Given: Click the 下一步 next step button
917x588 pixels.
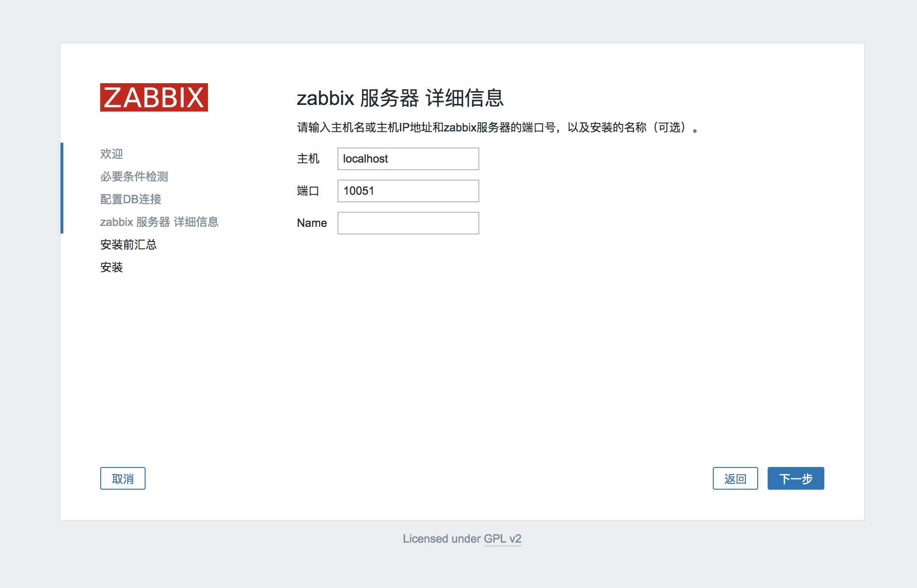Looking at the screenshot, I should [x=796, y=478].
